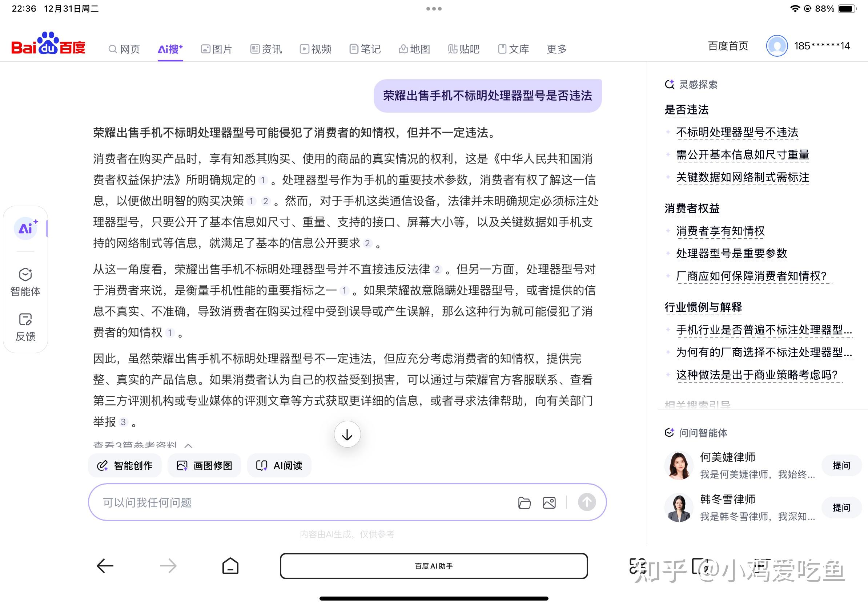Open the 资讯 tab
The image size is (868, 606).
266,49
